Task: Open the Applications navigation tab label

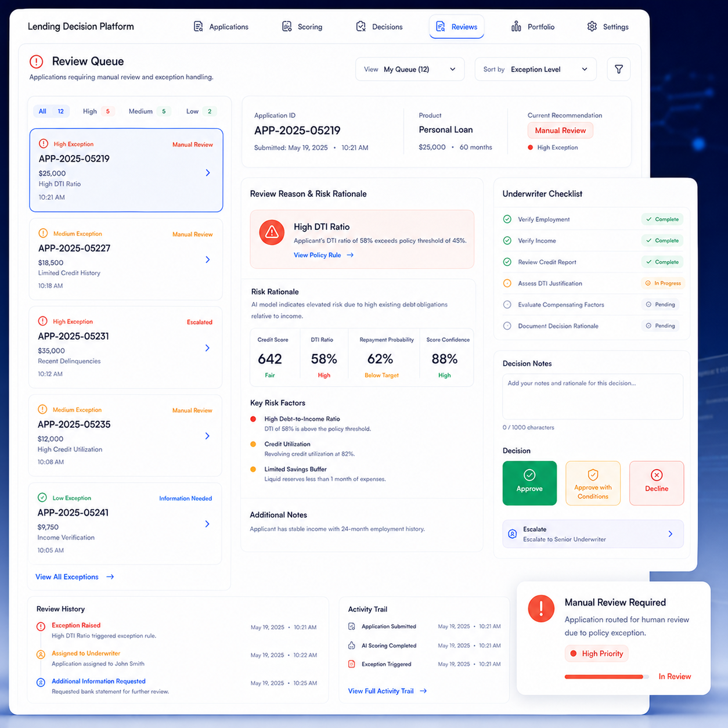Action: point(229,27)
